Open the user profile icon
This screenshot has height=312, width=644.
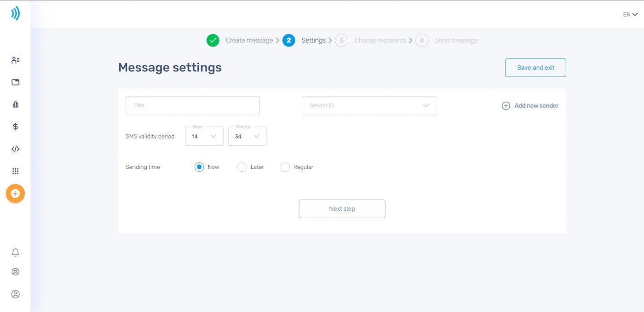pyautogui.click(x=15, y=294)
